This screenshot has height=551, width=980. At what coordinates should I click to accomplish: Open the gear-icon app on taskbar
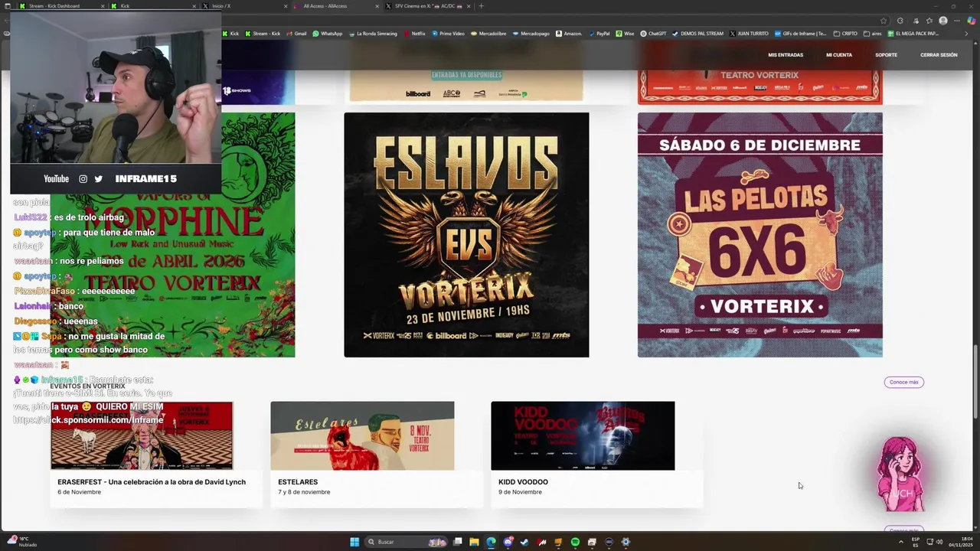coord(626,542)
